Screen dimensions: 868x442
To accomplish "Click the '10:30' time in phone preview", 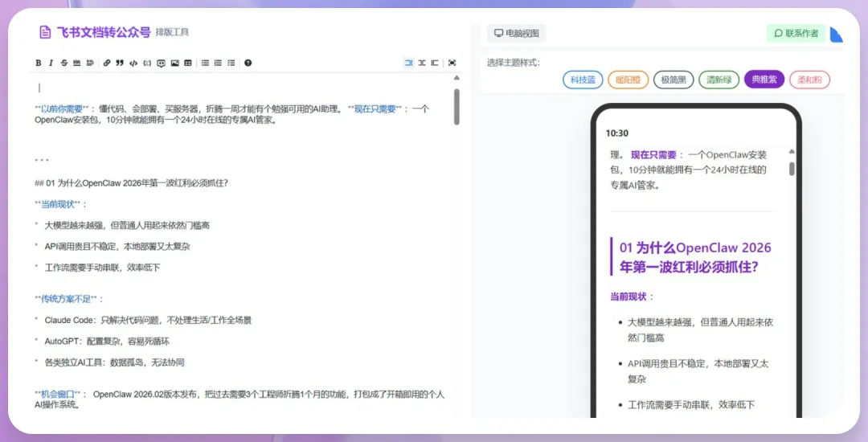I will click(617, 133).
